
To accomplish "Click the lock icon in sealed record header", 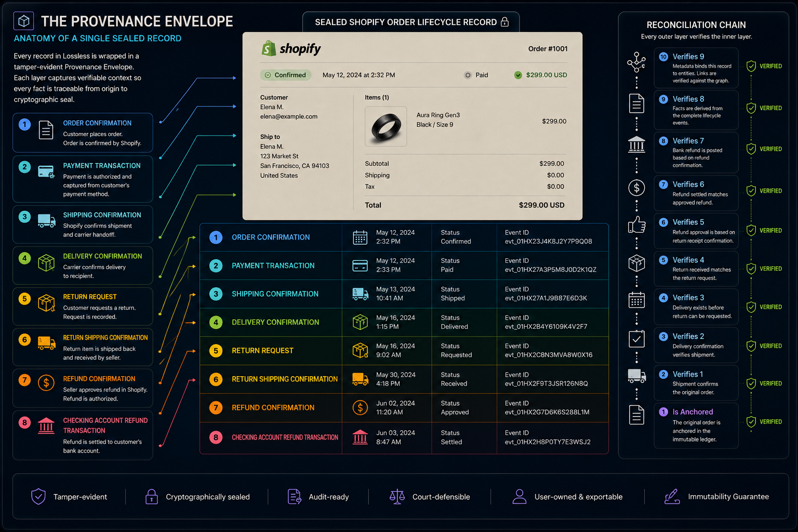I will pyautogui.click(x=504, y=22).
